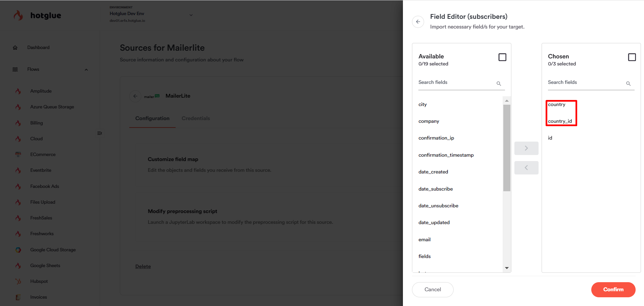The image size is (644, 306).
Task: Check the Available select-all checkbox
Action: tap(502, 57)
